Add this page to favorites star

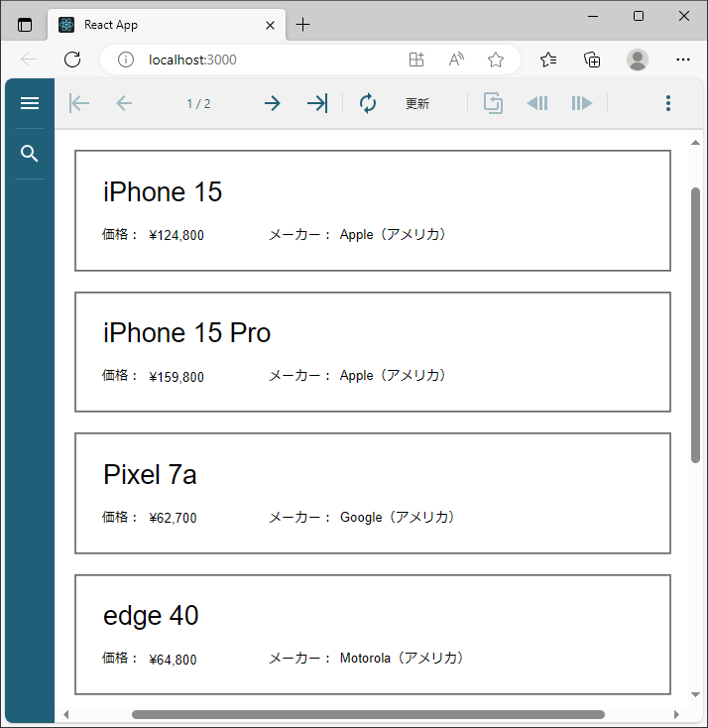pyautogui.click(x=496, y=60)
